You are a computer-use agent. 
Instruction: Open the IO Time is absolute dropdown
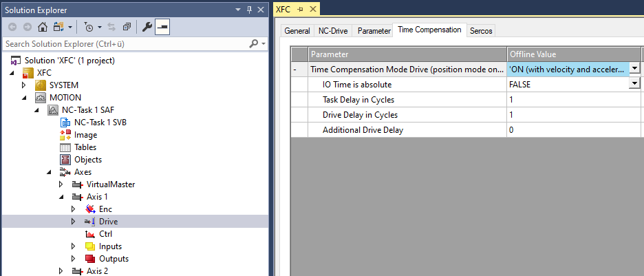pos(634,84)
